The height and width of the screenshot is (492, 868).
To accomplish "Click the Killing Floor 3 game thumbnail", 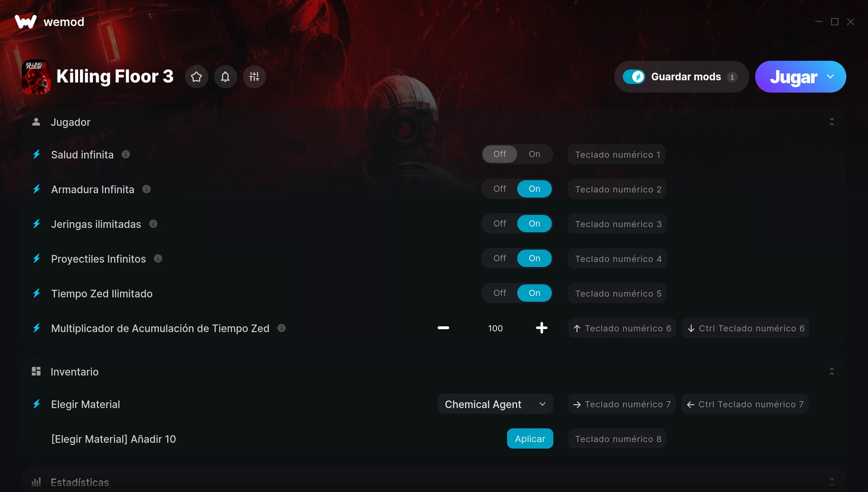I will pyautogui.click(x=36, y=77).
